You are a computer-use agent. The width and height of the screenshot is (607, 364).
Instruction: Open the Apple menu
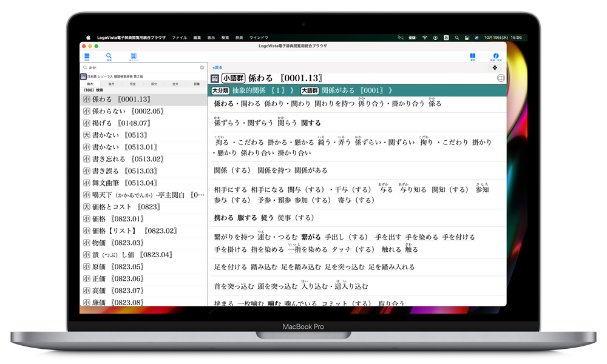pyautogui.click(x=88, y=38)
